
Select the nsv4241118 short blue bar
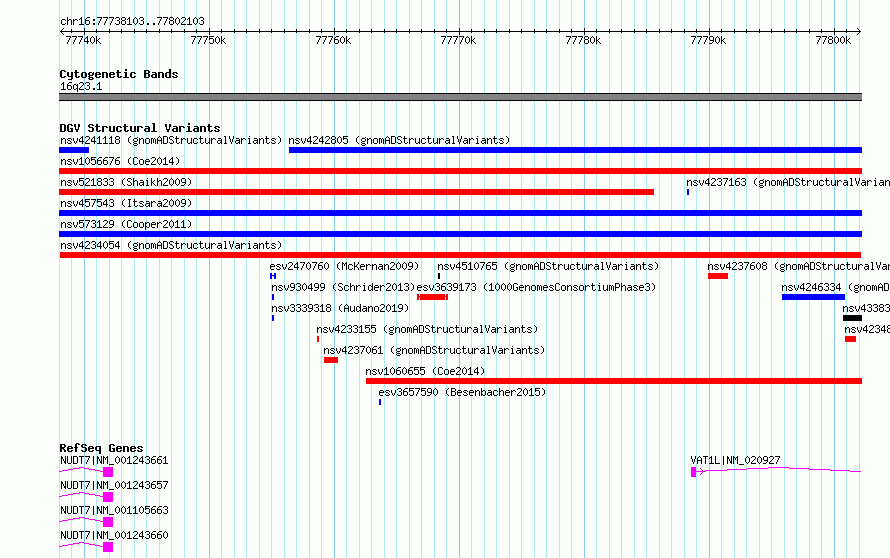coord(74,150)
